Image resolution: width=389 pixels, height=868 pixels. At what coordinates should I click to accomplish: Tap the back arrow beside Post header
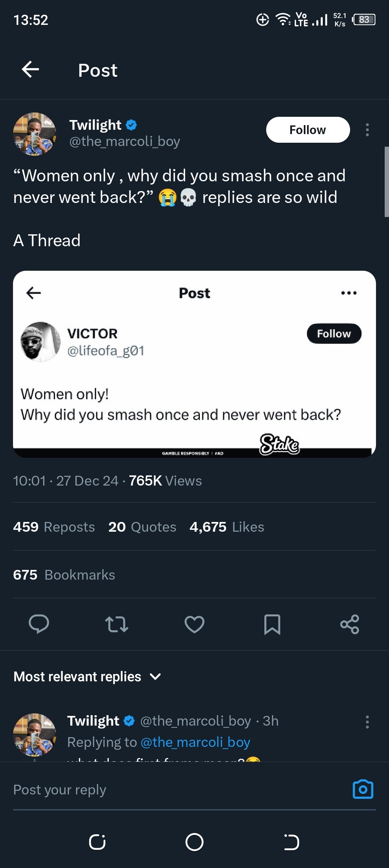pyautogui.click(x=31, y=70)
